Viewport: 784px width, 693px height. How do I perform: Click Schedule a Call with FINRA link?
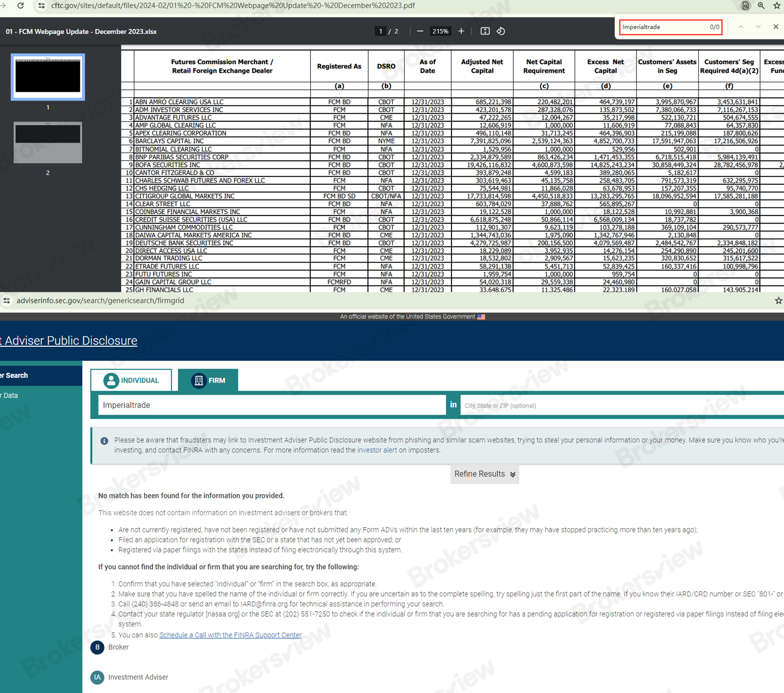[230, 635]
